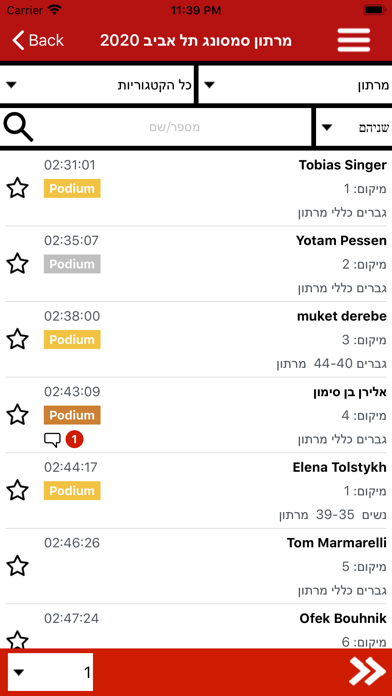The height and width of the screenshot is (696, 392).
Task: Open Tom Marmarelli result row
Action: tap(196, 566)
